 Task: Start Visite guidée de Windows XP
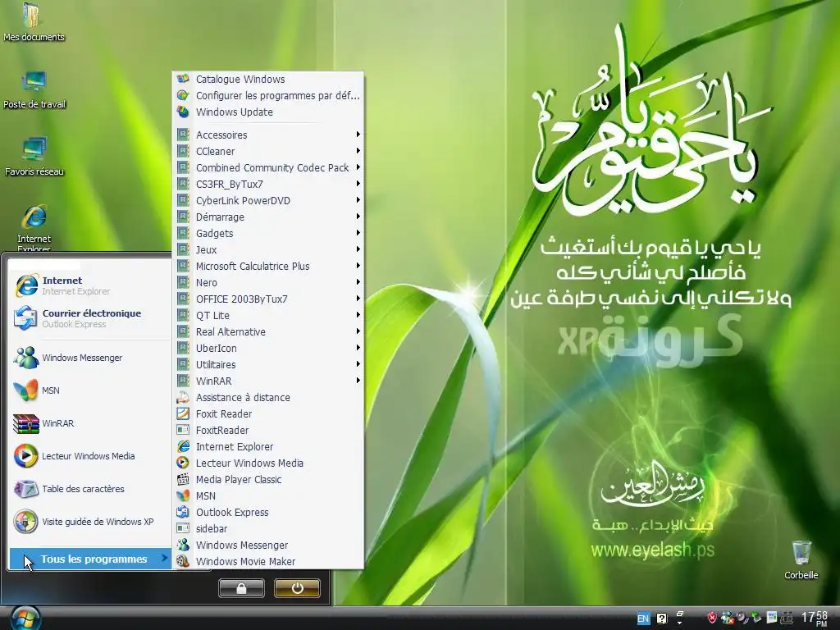point(90,521)
